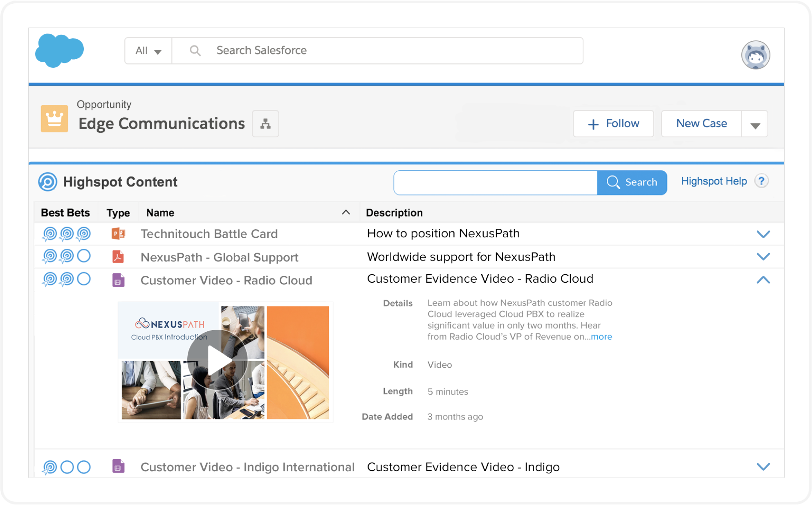Open NexusPath - Global Support item

(x=220, y=257)
